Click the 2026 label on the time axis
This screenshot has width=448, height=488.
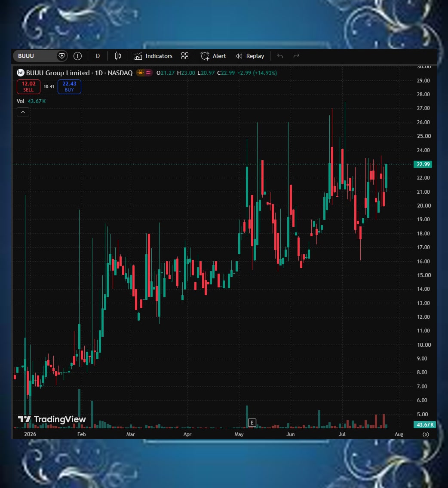point(30,434)
